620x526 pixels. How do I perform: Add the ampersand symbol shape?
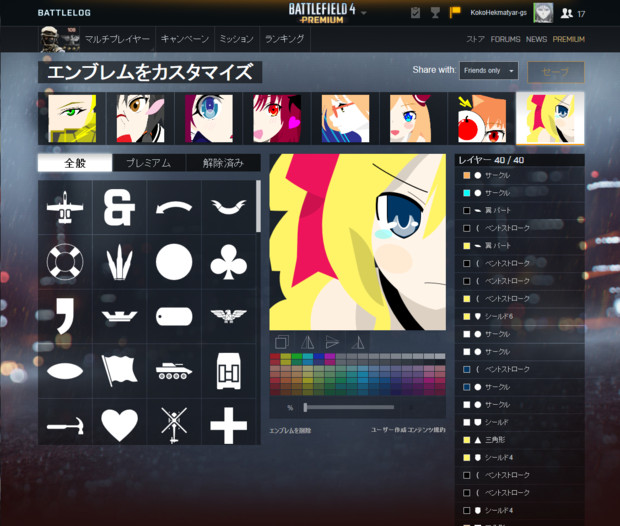(119, 207)
